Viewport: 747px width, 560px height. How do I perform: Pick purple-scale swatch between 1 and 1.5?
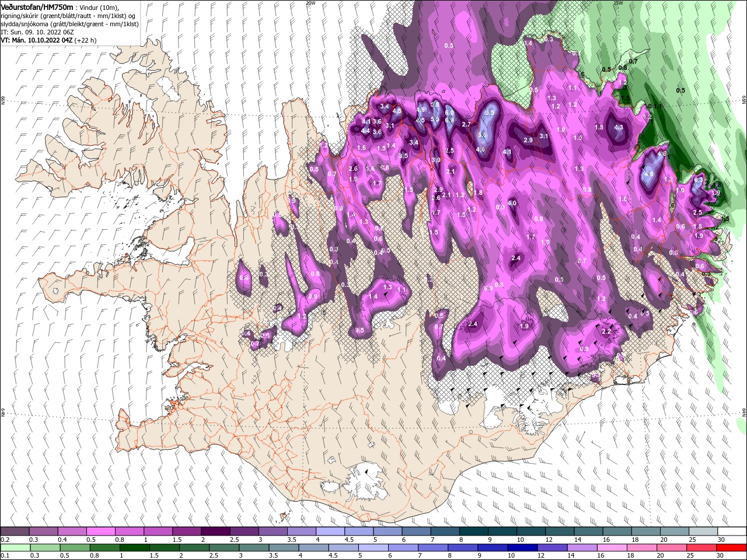(x=158, y=531)
